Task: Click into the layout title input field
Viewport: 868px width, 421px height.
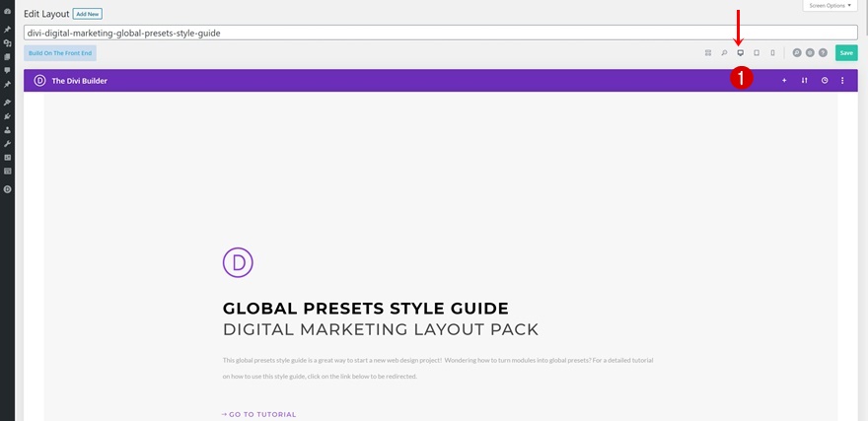Action: point(441,34)
